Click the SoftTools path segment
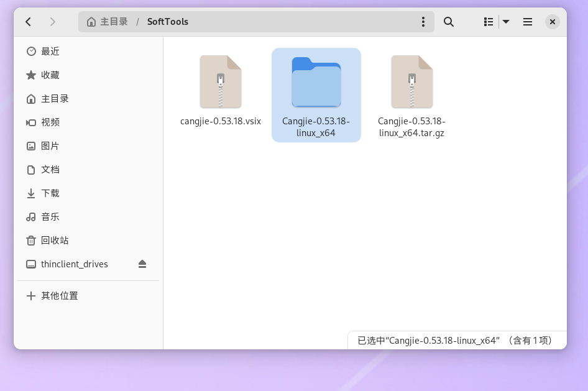This screenshot has width=588, height=391. click(x=168, y=22)
